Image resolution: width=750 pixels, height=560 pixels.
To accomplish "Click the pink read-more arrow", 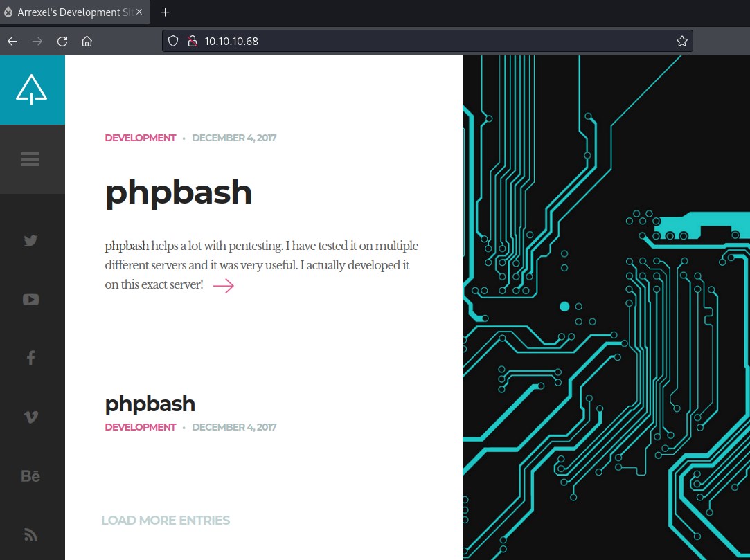I will [x=223, y=286].
